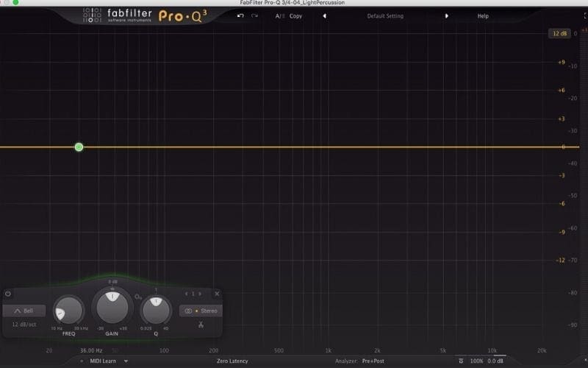Open the 12 dB display range menu
This screenshot has height=368, width=588.
click(559, 33)
